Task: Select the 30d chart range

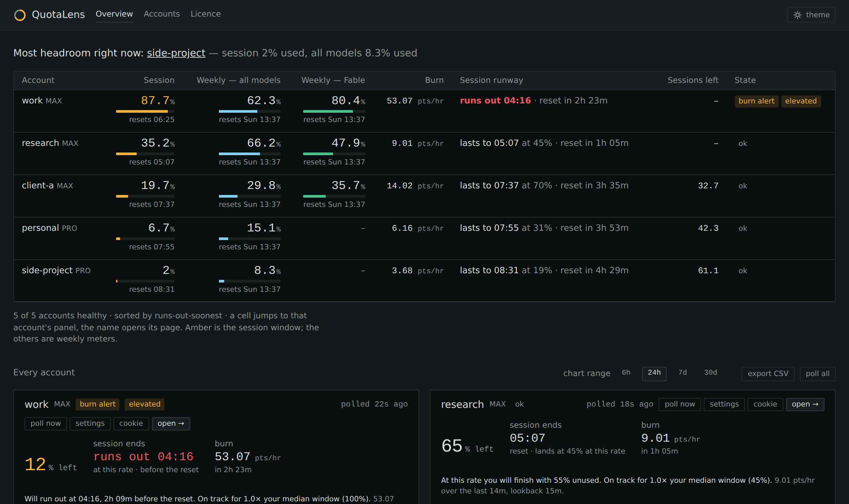Action: [x=710, y=372]
